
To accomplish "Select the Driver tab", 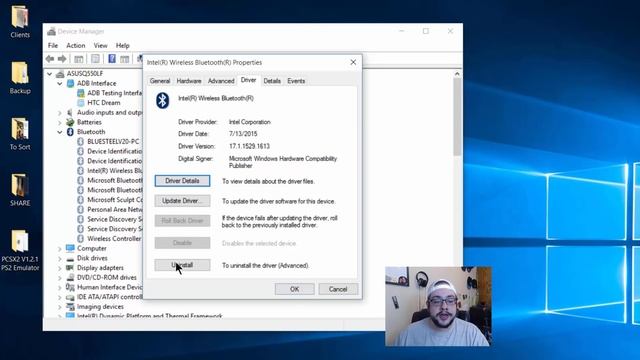I will click(x=249, y=80).
